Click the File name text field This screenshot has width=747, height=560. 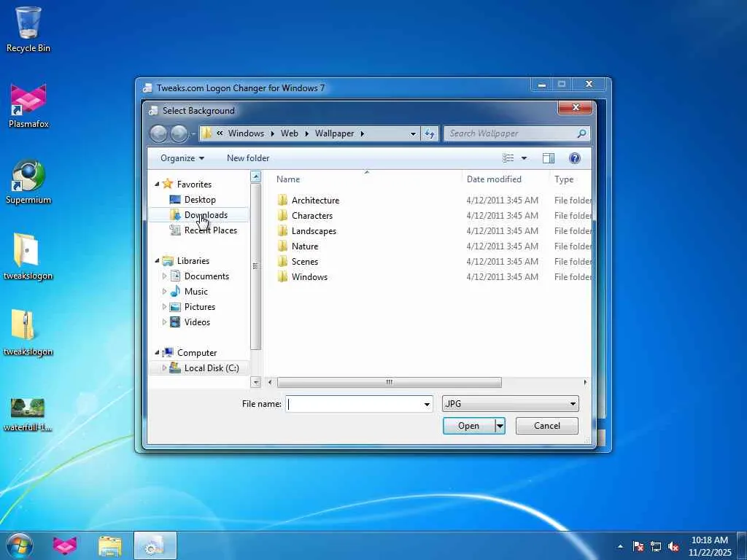(x=354, y=404)
